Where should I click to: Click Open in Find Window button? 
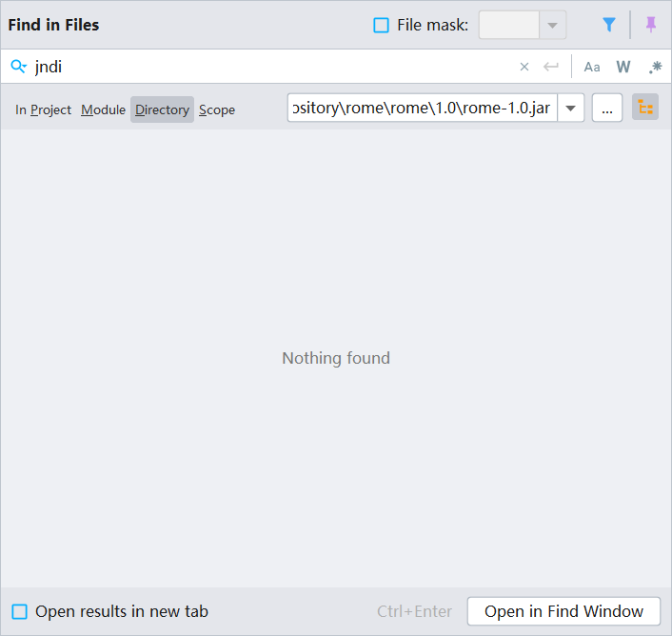coord(563,611)
